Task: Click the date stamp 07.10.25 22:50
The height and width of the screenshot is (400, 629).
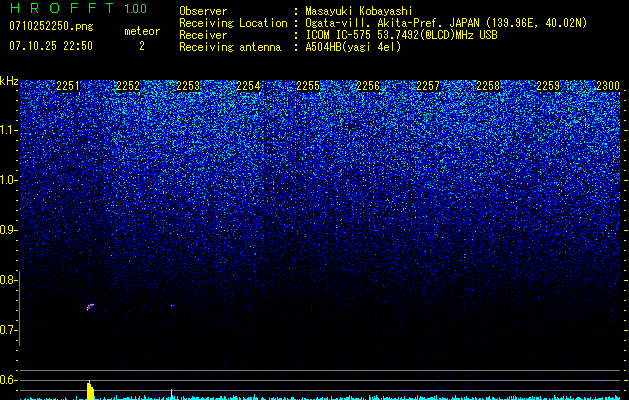Action: click(x=51, y=46)
